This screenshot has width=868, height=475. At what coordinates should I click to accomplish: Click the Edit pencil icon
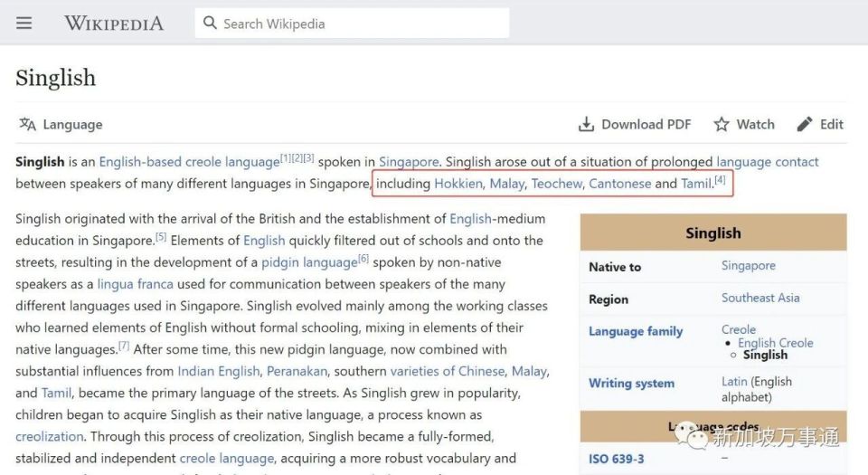[x=805, y=124]
